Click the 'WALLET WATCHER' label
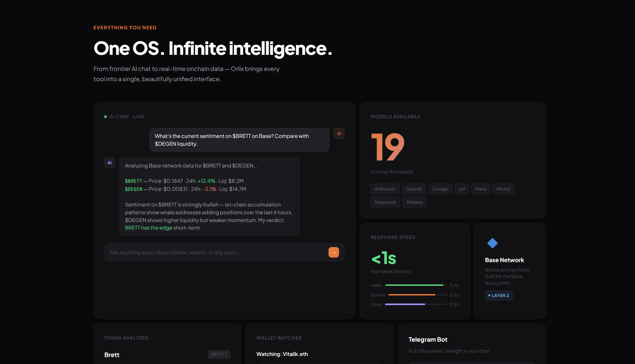This screenshot has height=364, width=635. click(x=279, y=338)
